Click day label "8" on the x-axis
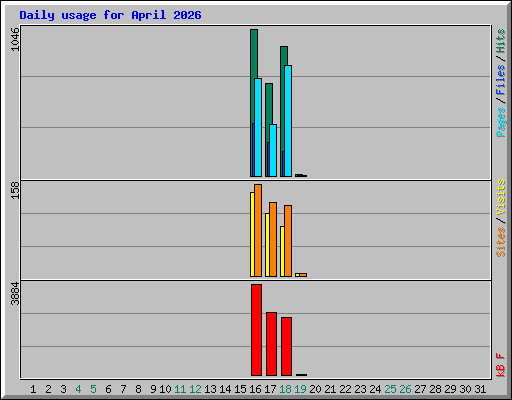512x400 pixels. (138, 389)
